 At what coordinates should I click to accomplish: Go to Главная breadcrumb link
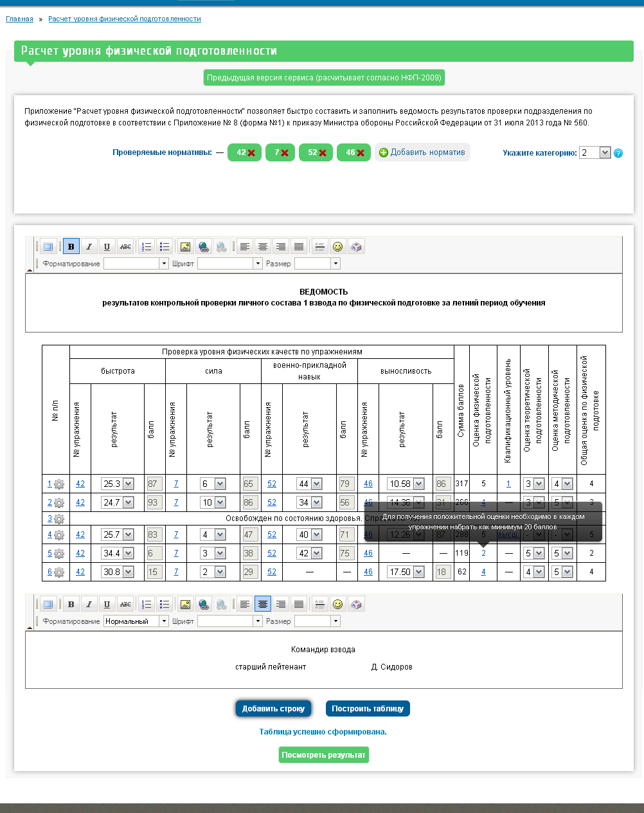(19, 19)
